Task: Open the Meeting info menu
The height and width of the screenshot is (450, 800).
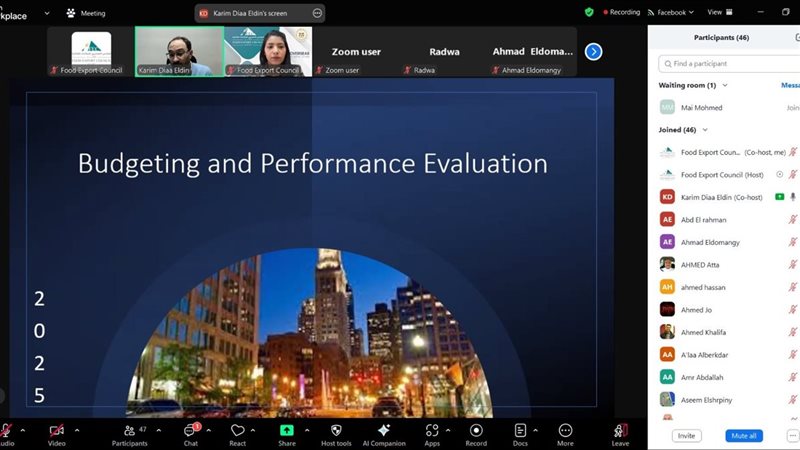Action: point(86,13)
